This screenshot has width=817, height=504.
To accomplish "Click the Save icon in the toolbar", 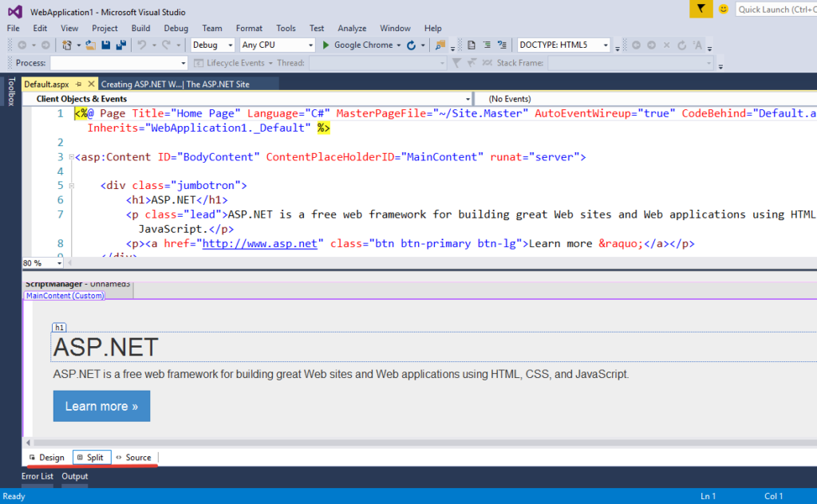I will pyautogui.click(x=106, y=45).
